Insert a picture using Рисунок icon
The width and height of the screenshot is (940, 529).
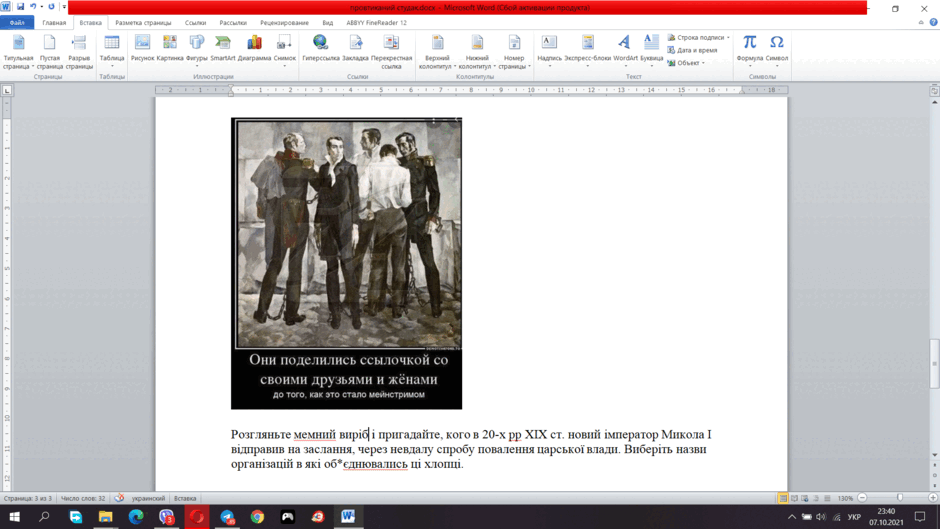pyautogui.click(x=142, y=49)
